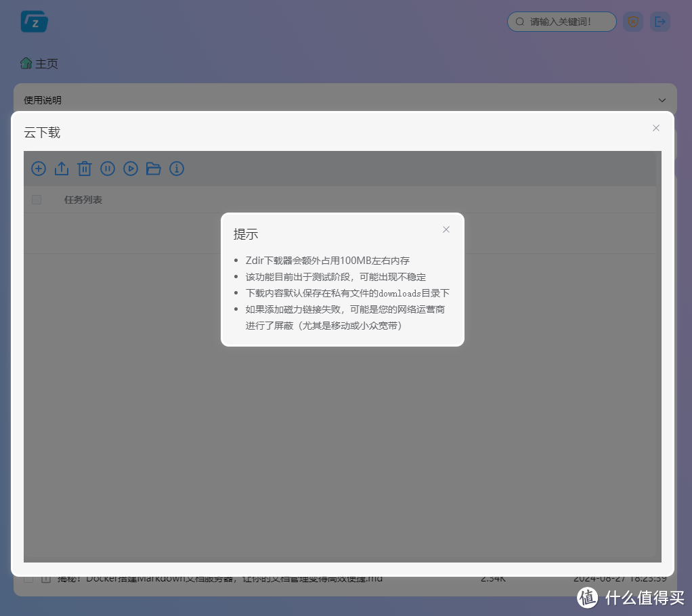Open the downloads folder icon
Screen dimensions: 692x616
(x=154, y=169)
